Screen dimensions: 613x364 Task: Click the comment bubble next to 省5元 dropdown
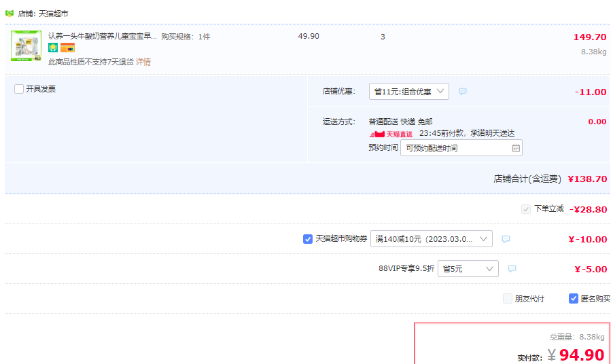pos(512,269)
